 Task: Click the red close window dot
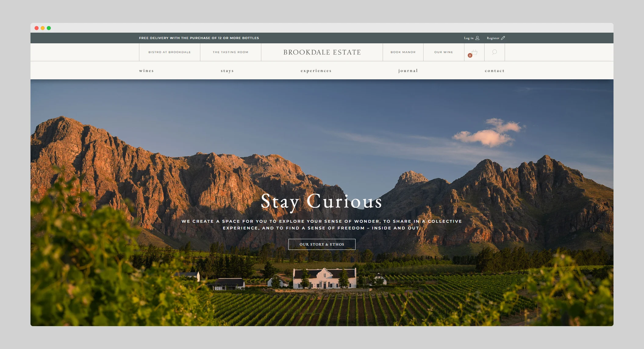[x=37, y=28]
